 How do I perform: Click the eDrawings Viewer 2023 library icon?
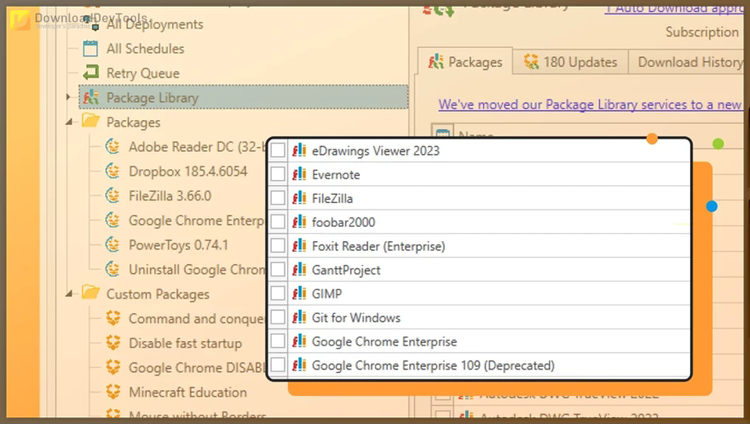point(299,150)
